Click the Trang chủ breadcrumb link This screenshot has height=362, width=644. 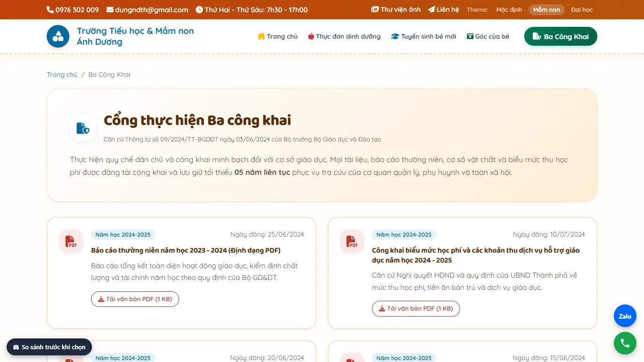(62, 74)
